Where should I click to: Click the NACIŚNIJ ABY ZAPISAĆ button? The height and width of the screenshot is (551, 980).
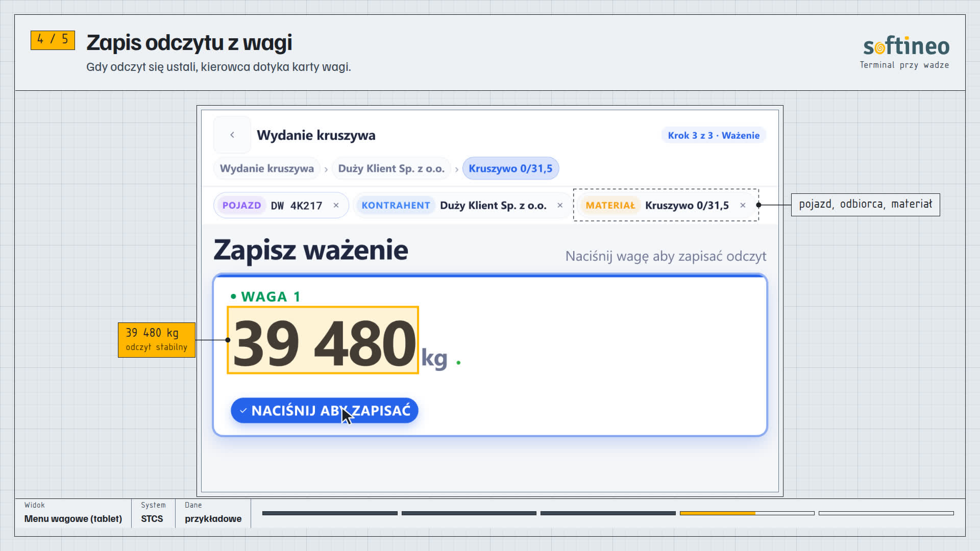pos(325,411)
